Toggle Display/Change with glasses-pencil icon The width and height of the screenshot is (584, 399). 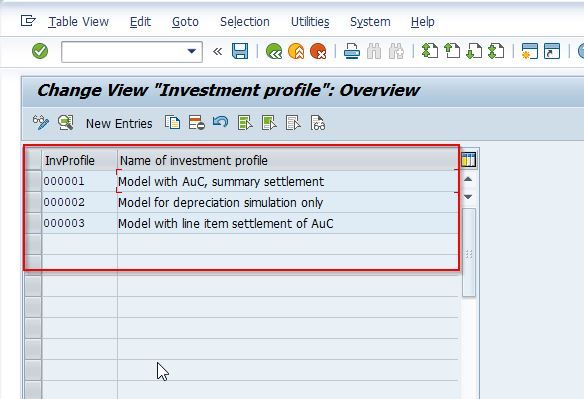point(41,123)
